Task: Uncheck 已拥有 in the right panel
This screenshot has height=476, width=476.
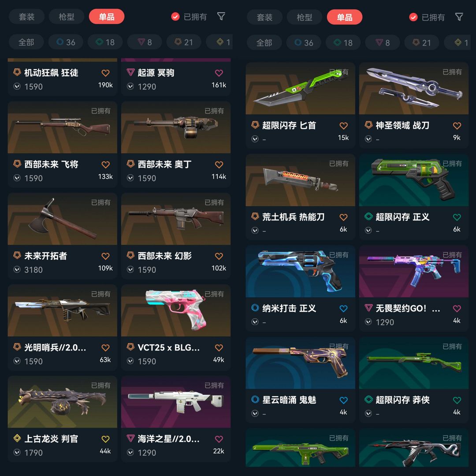Action: tap(427, 17)
